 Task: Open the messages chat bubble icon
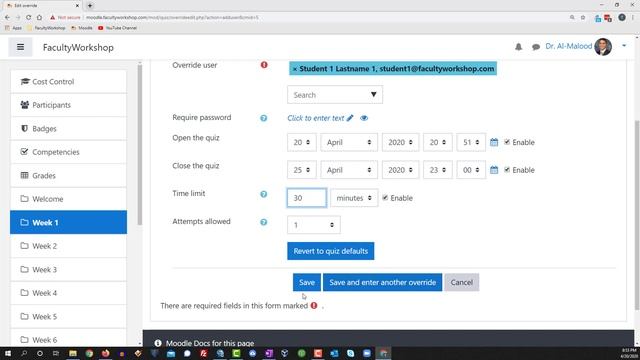coord(536,47)
